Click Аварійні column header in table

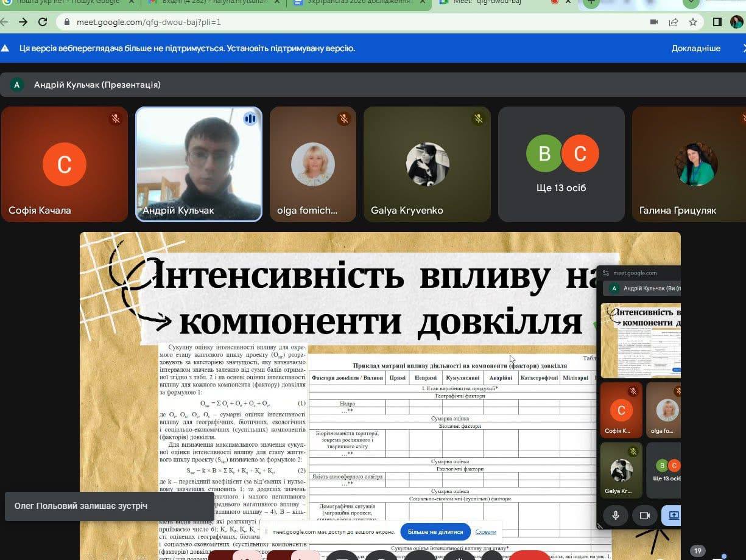click(501, 378)
